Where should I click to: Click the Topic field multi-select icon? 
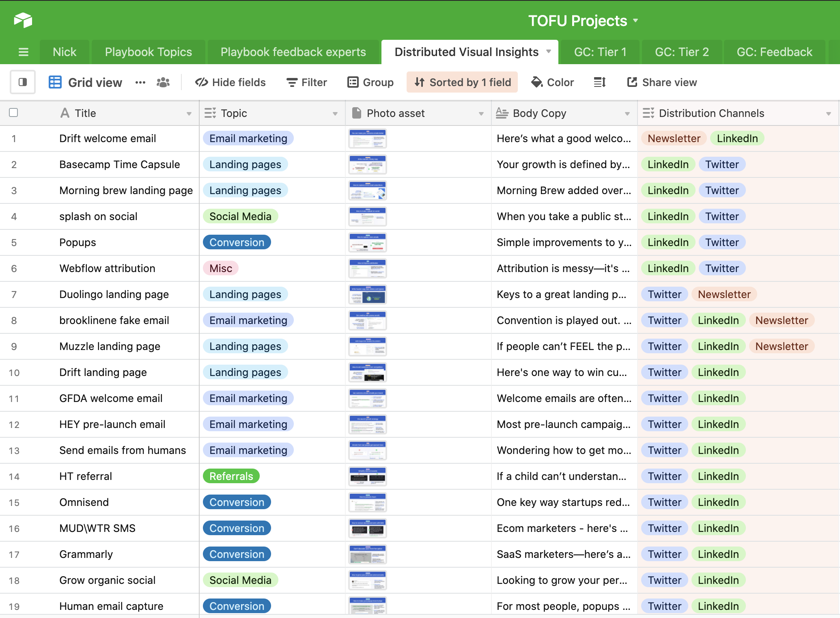210,113
